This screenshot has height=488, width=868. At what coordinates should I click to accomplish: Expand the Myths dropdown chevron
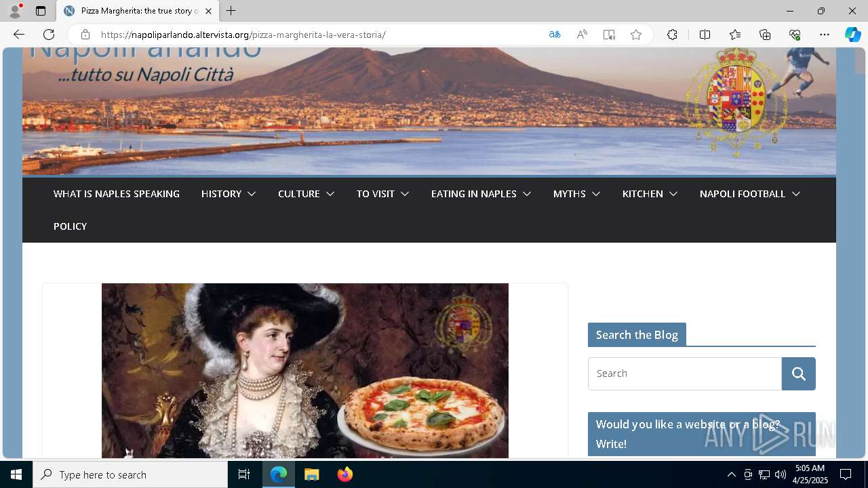596,194
